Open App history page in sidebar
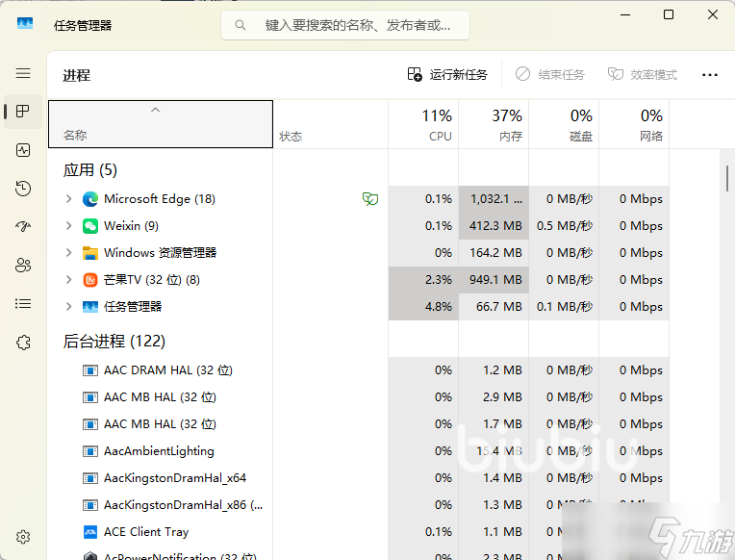Viewport: 735px width, 560px height. (23, 189)
